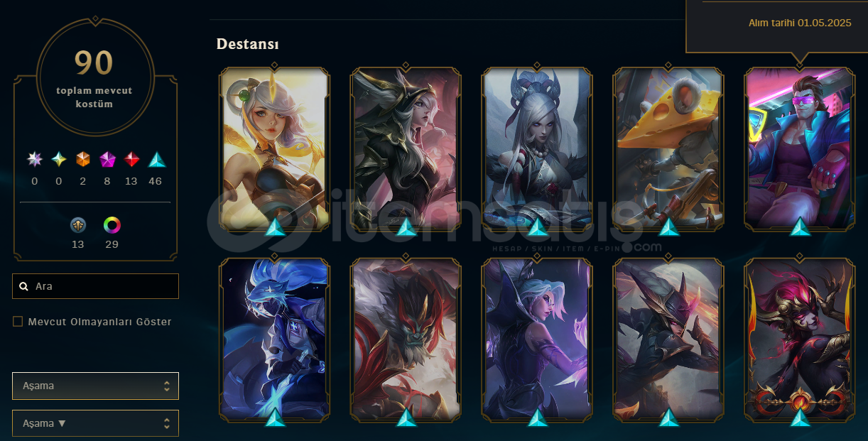This screenshot has height=441, width=868.
Task: Select the neon sunglasses champion skin card
Action: (800, 149)
